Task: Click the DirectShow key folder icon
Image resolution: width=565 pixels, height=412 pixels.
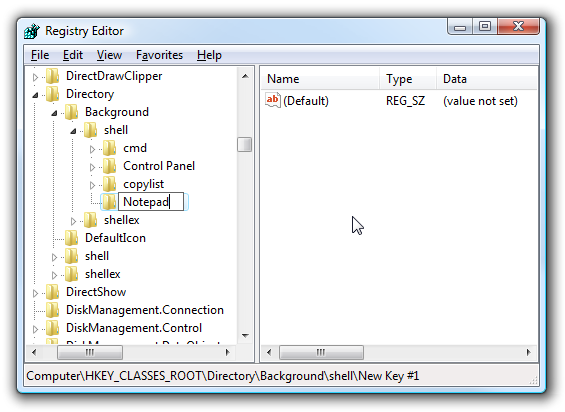Action: coord(53,292)
